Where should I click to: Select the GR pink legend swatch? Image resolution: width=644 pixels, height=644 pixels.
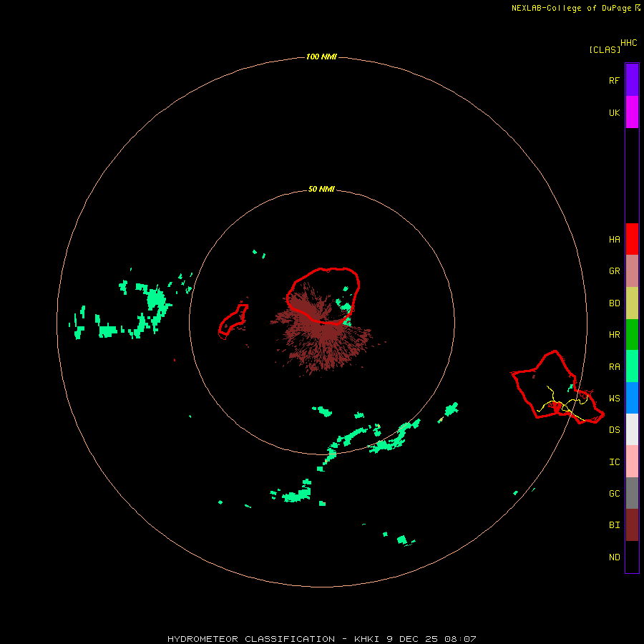632,271
